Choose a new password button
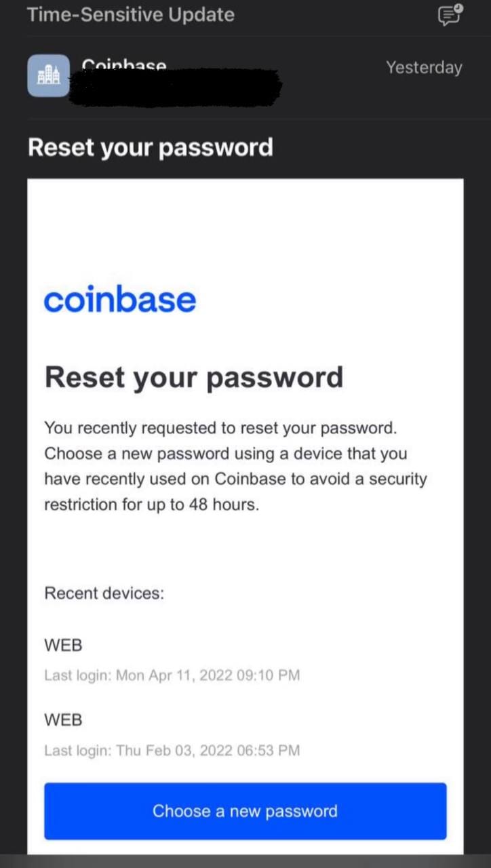 click(x=245, y=811)
